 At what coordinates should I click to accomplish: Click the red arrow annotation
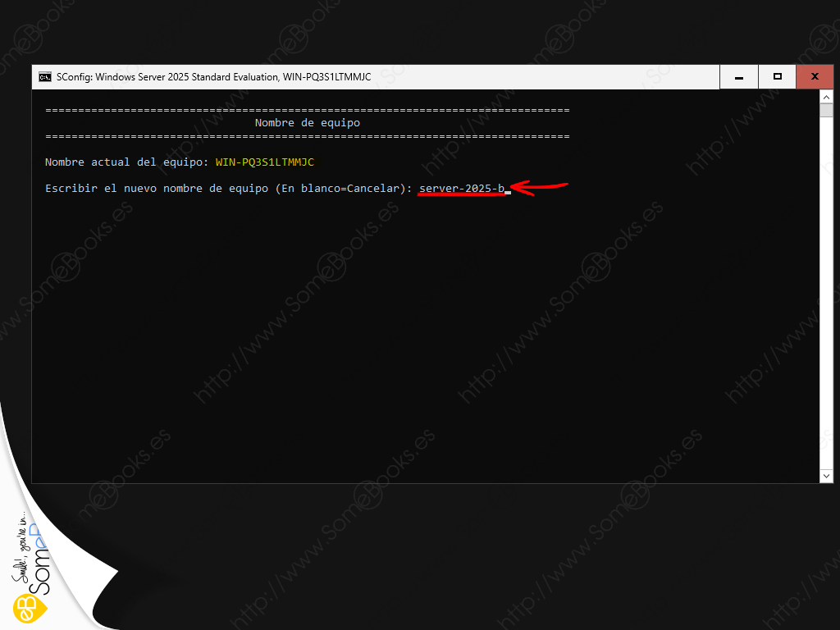pyautogui.click(x=540, y=189)
